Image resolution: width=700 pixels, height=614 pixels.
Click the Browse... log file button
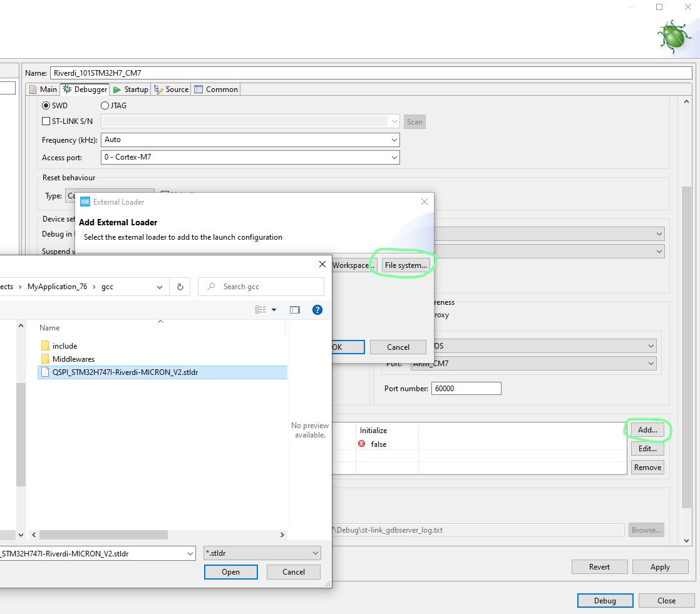[x=646, y=530]
